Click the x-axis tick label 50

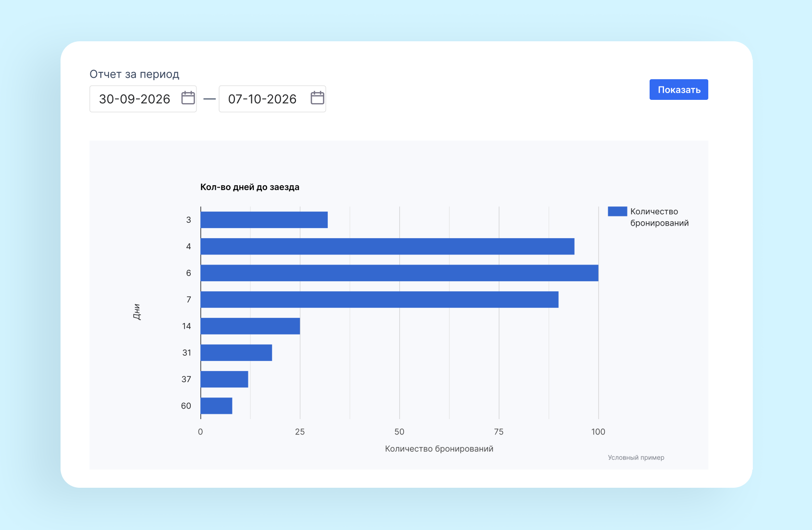click(399, 432)
